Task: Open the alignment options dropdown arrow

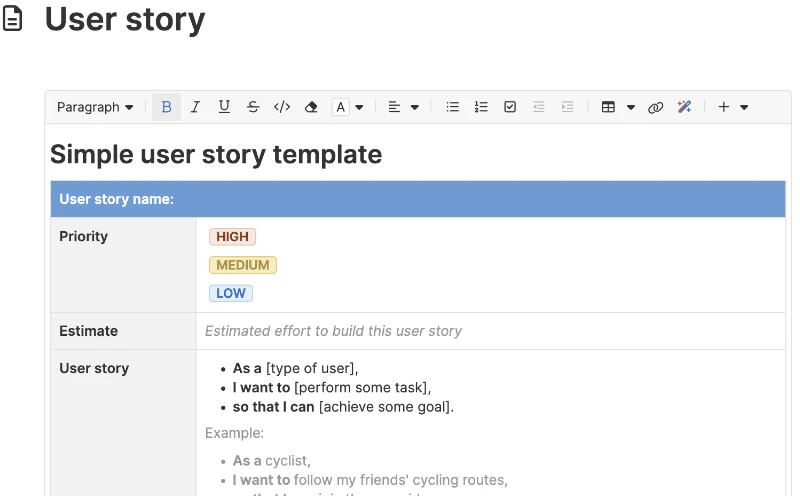Action: [x=415, y=107]
